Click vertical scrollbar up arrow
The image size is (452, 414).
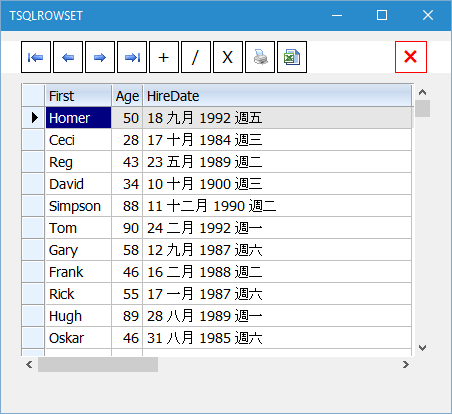(x=422, y=92)
